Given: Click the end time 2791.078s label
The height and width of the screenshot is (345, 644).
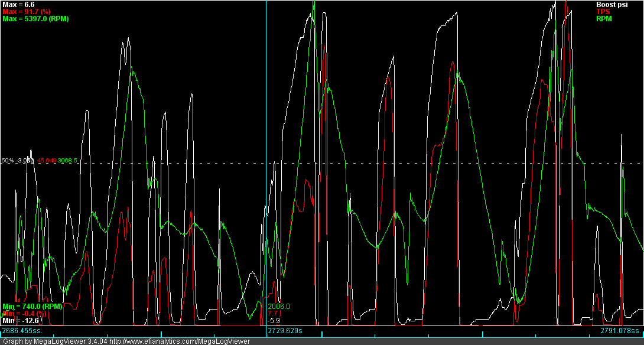Looking at the screenshot, I should pos(620,330).
